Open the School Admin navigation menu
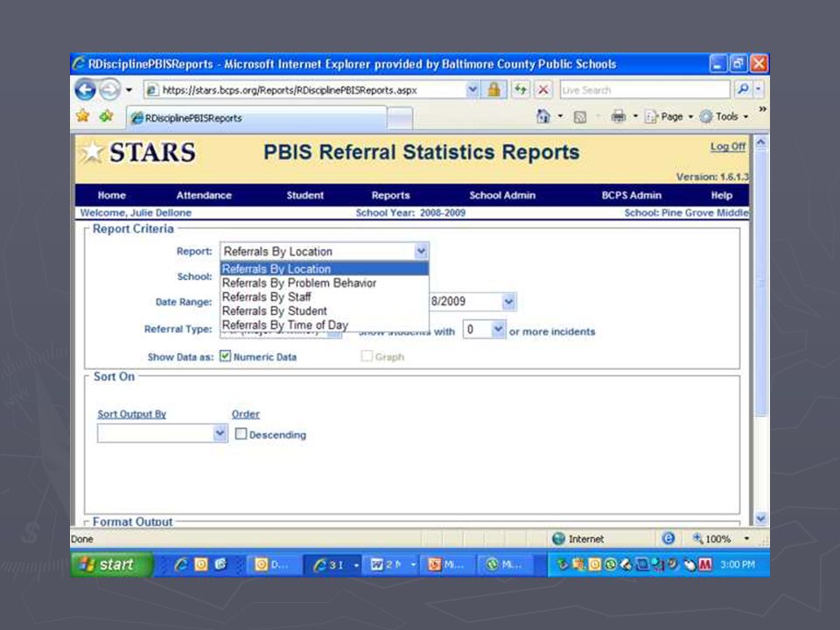 pyautogui.click(x=502, y=195)
